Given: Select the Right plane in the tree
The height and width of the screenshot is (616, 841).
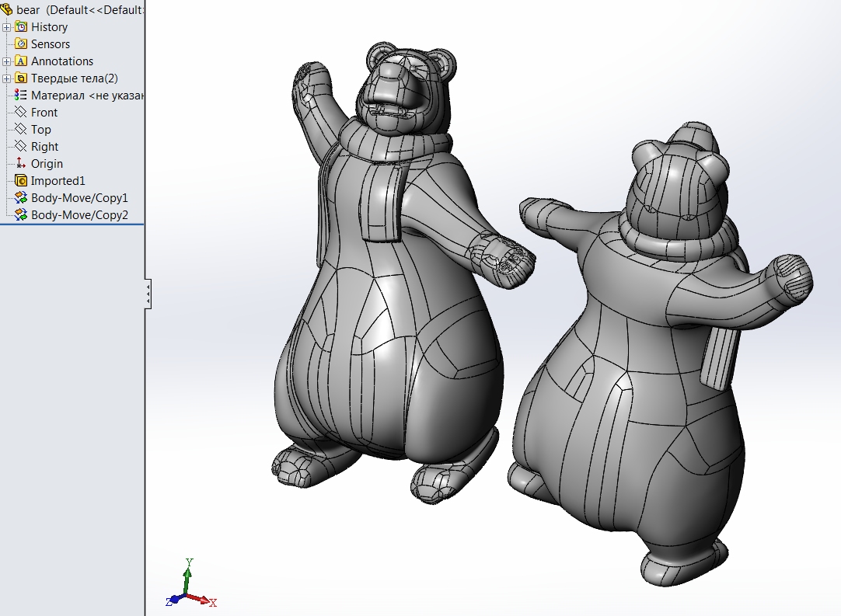Looking at the screenshot, I should click(45, 146).
